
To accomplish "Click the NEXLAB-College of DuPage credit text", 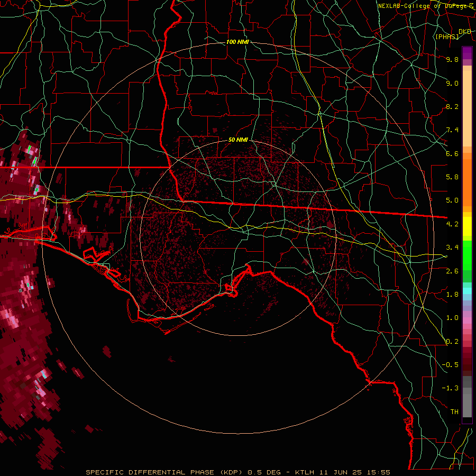I will (x=425, y=6).
